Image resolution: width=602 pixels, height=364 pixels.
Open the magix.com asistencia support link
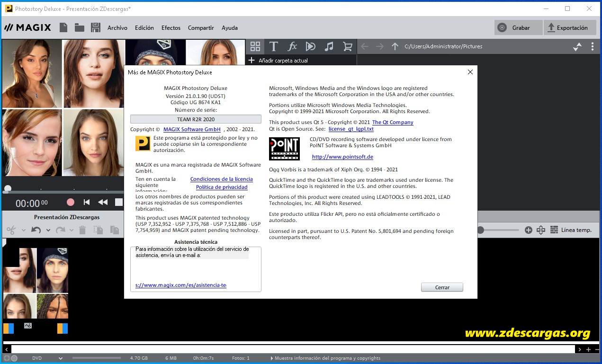(x=181, y=285)
